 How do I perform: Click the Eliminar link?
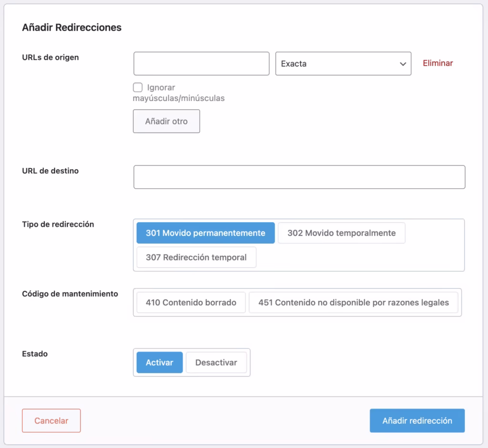437,63
